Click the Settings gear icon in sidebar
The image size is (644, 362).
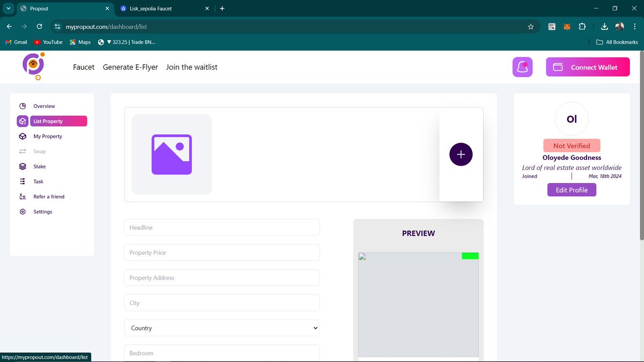(23, 212)
